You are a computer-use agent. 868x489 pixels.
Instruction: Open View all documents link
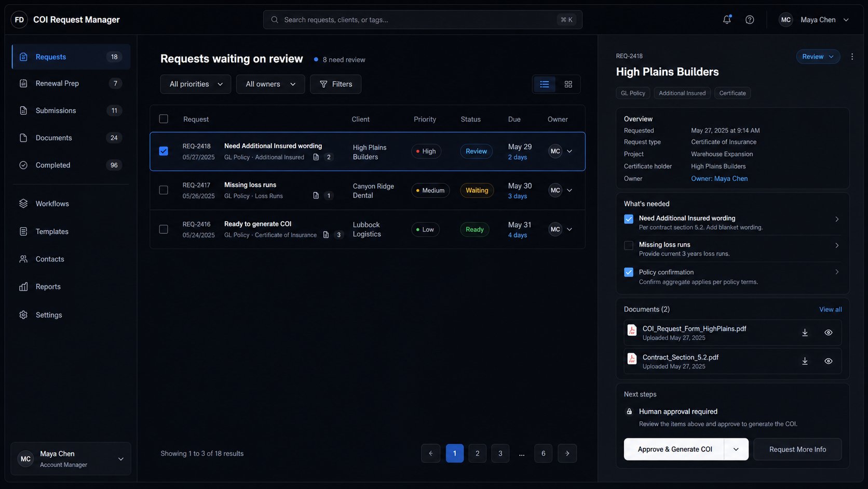(x=830, y=309)
